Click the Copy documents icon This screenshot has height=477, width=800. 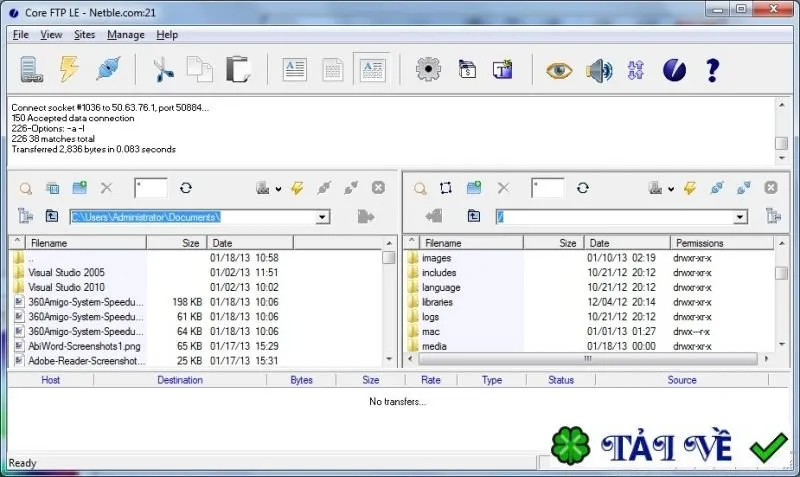click(x=199, y=70)
